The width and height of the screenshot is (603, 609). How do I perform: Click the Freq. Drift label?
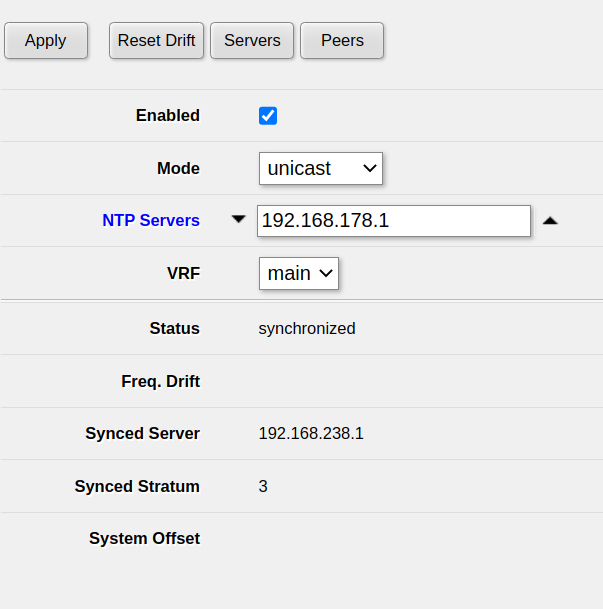(161, 381)
